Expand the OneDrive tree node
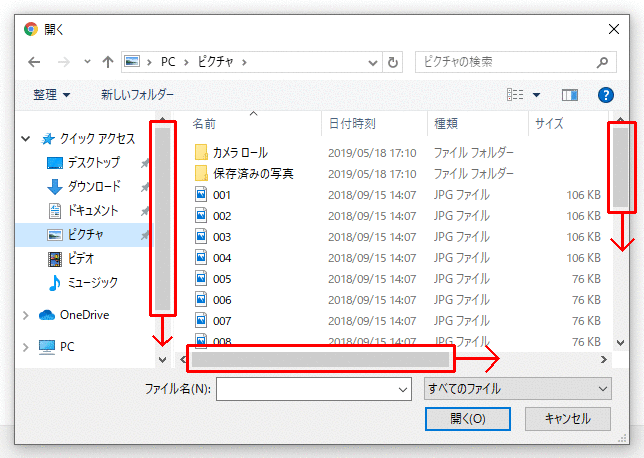The height and width of the screenshot is (458, 644). point(25,315)
